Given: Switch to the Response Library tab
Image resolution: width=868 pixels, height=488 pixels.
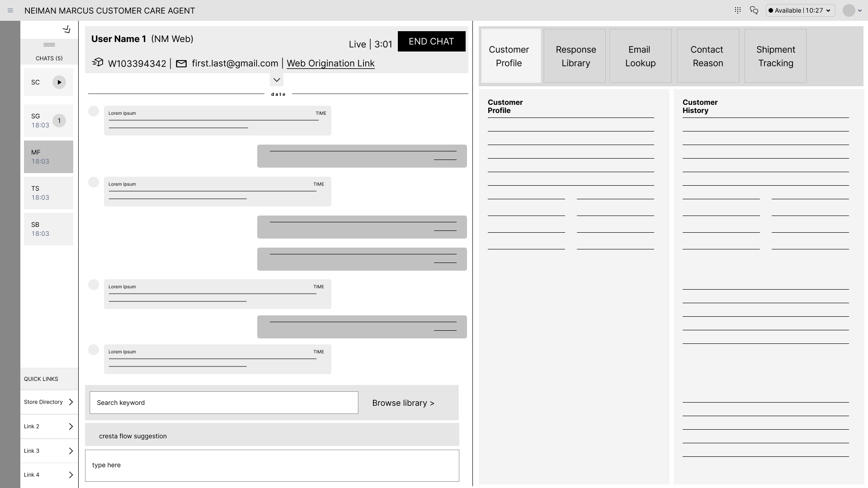Looking at the screenshot, I should tap(575, 56).
